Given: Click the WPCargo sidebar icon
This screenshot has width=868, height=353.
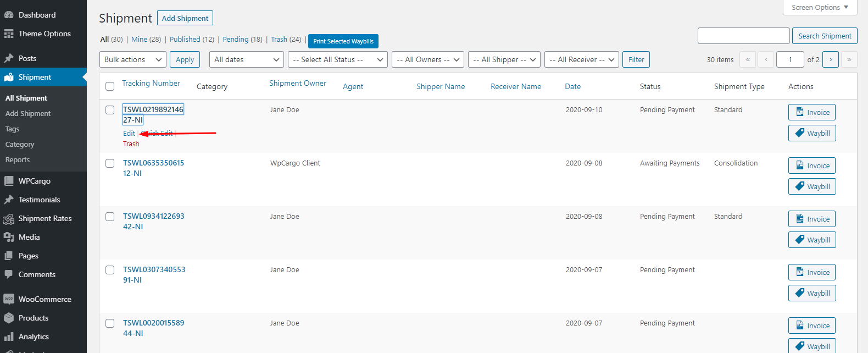Looking at the screenshot, I should pyautogui.click(x=9, y=181).
